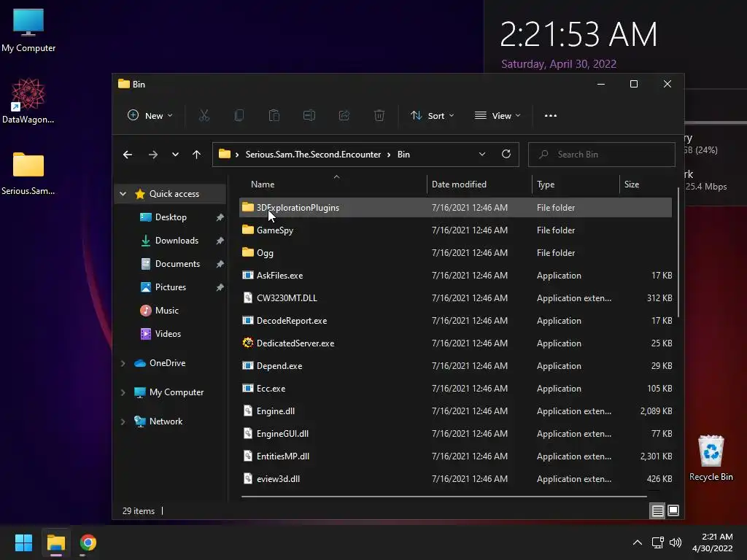Click the horizontal scrollbar below file list
The width and height of the screenshot is (747, 560).
444,496
